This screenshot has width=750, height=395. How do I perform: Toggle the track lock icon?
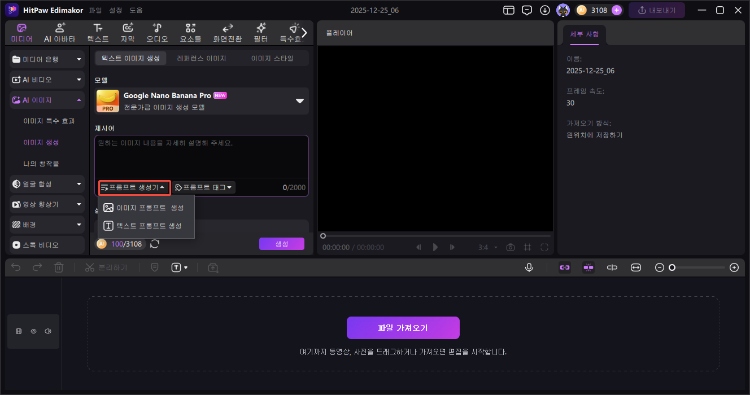pyautogui.click(x=19, y=331)
